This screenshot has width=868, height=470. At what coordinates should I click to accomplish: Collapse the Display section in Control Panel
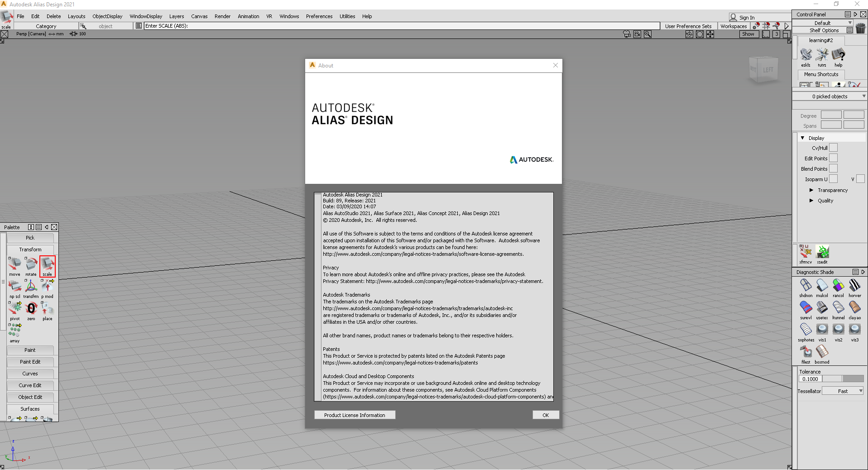click(803, 138)
